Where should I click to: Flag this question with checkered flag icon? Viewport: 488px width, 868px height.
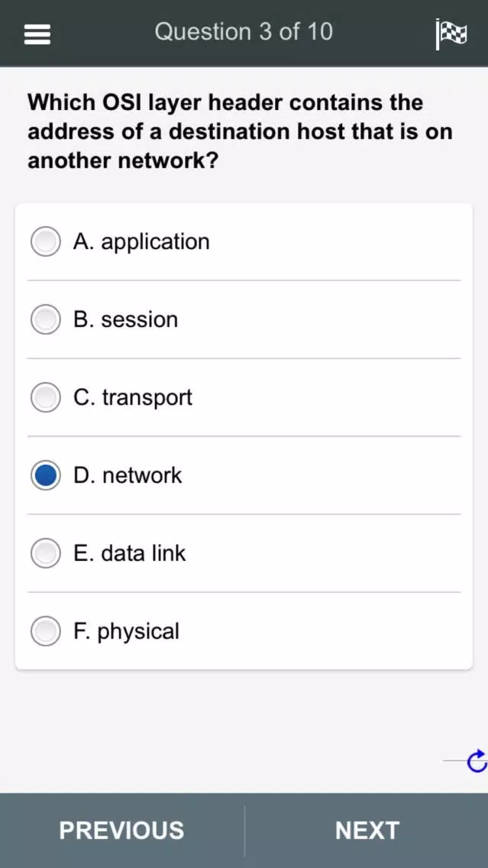(451, 34)
